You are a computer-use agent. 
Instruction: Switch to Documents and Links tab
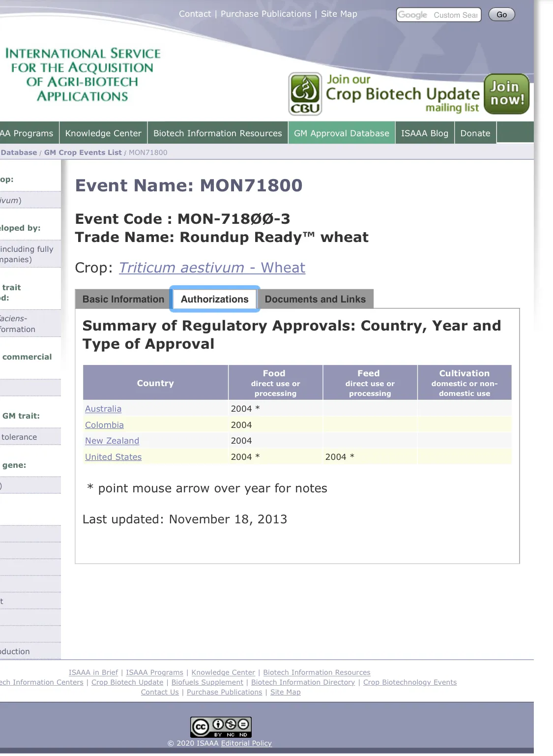[315, 299]
